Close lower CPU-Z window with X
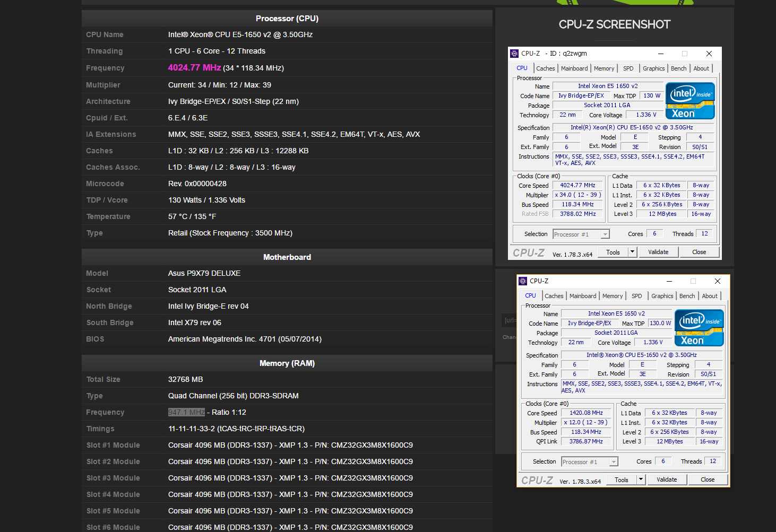Viewport: 776px width, 532px height. tap(717, 281)
